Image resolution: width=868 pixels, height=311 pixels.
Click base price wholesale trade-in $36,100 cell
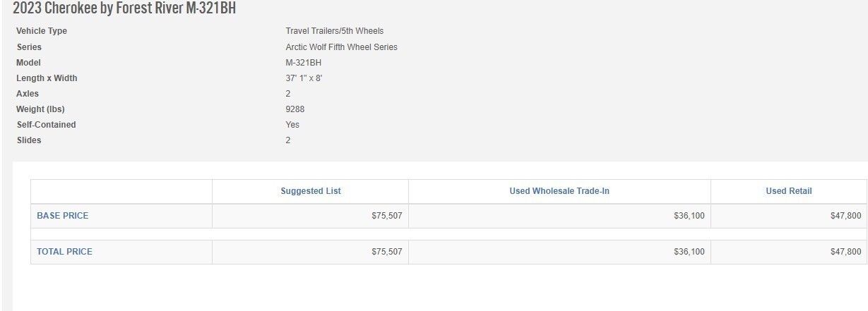point(559,216)
